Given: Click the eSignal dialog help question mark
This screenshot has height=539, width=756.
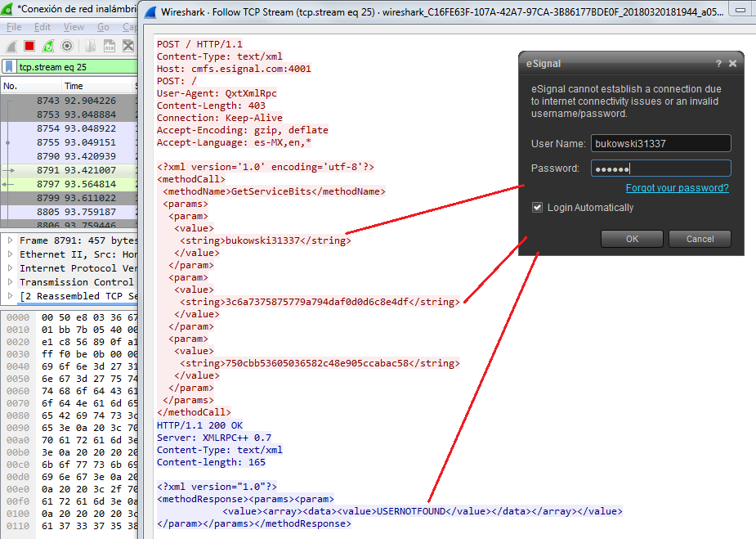Looking at the screenshot, I should 718,64.
